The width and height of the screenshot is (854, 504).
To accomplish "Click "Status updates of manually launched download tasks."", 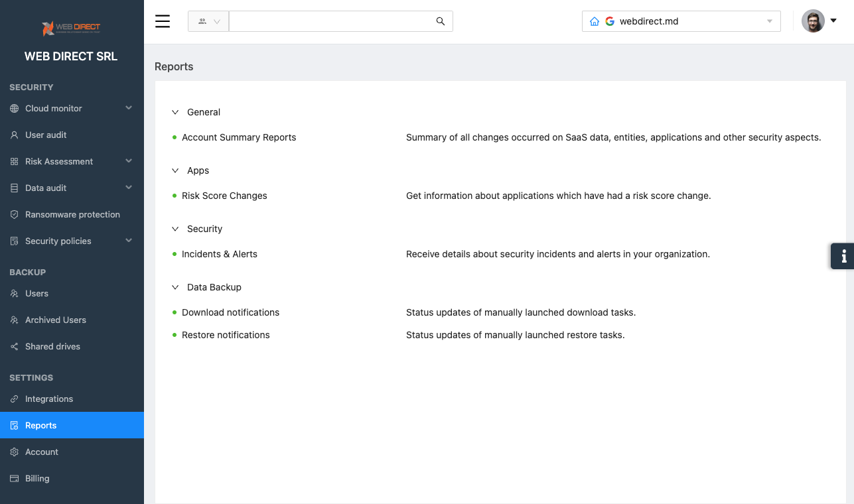I will (x=521, y=312).
